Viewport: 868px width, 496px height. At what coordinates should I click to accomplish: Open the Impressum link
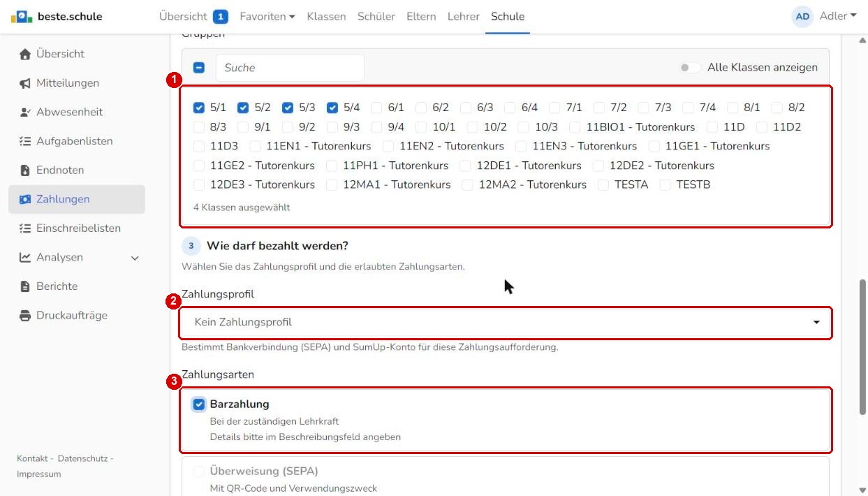[39, 474]
